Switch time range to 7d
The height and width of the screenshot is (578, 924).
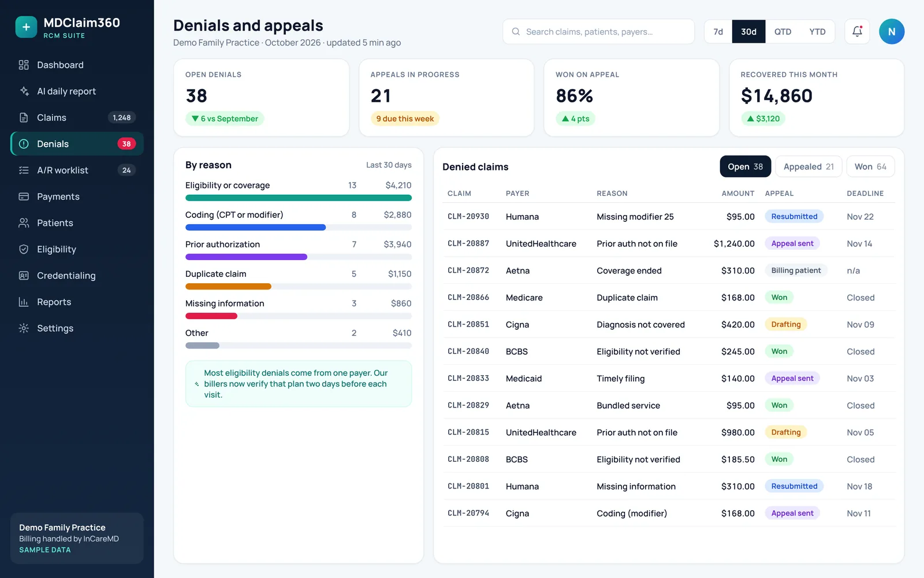718,31
